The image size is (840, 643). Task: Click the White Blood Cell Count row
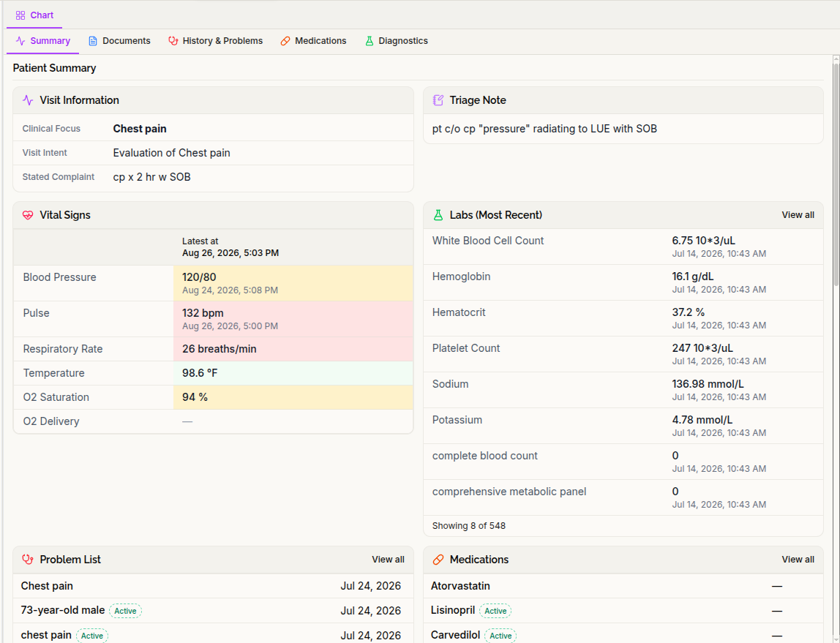(x=623, y=247)
